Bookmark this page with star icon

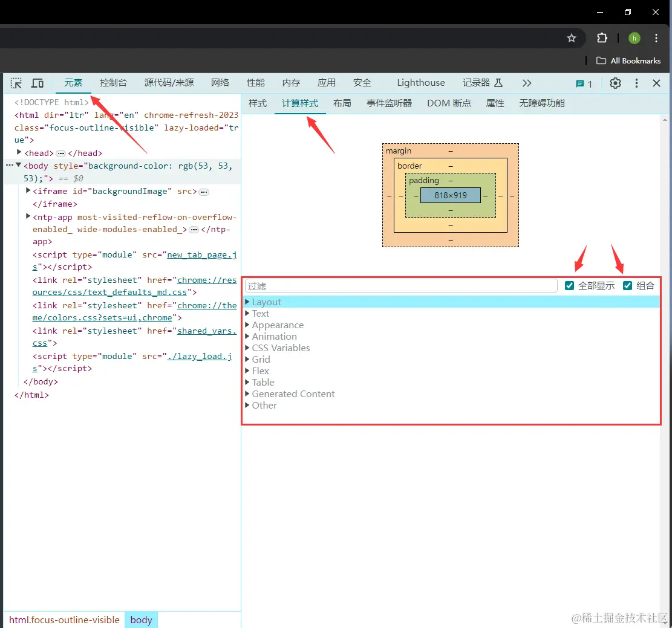click(571, 38)
